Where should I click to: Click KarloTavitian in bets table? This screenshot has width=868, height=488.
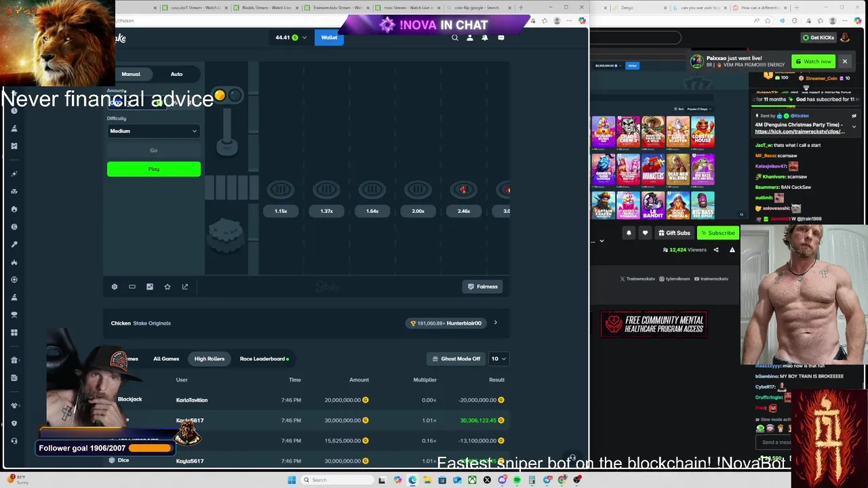click(x=192, y=400)
